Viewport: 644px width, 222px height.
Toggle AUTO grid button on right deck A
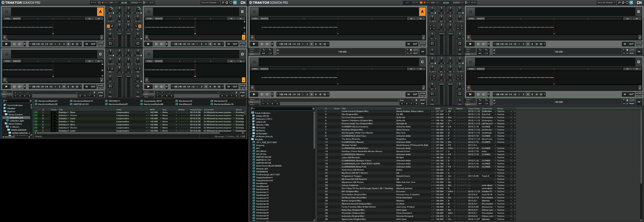point(416,50)
